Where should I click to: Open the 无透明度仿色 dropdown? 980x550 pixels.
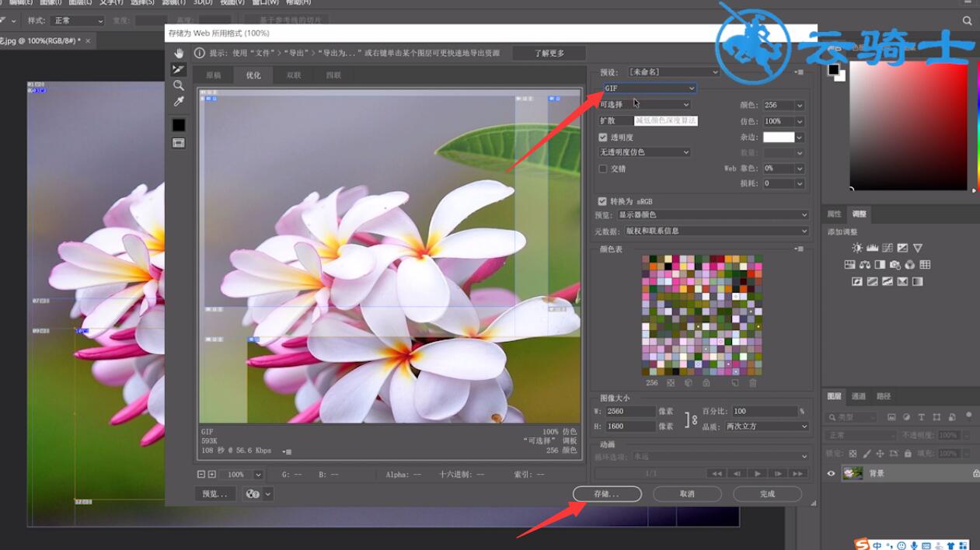coord(644,152)
